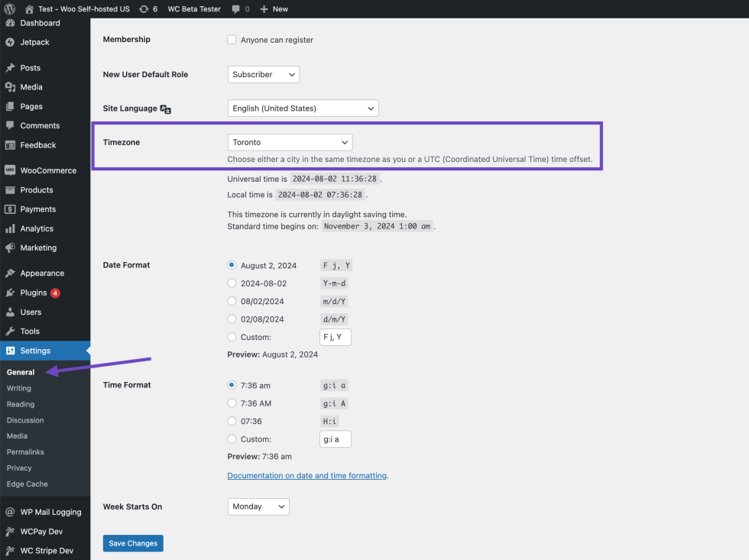The width and height of the screenshot is (749, 560).
Task: Open Documentation on date and time formatting
Action: coord(306,475)
